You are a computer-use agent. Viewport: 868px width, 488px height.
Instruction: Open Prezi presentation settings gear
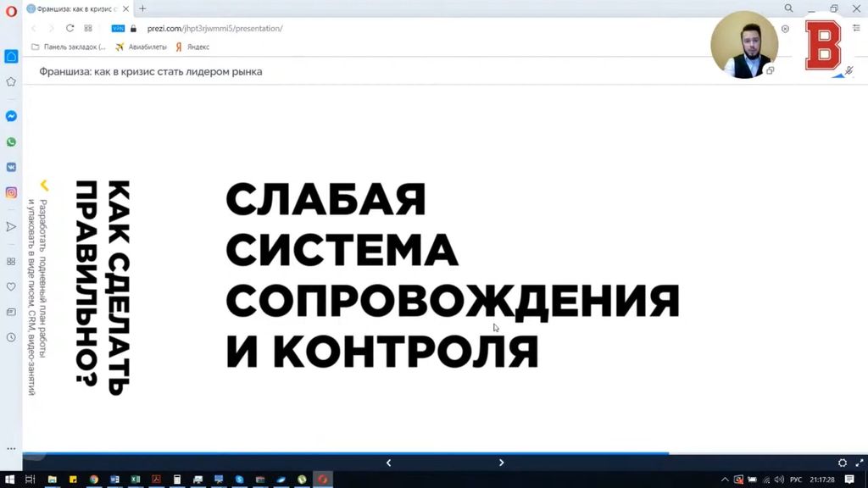click(842, 463)
